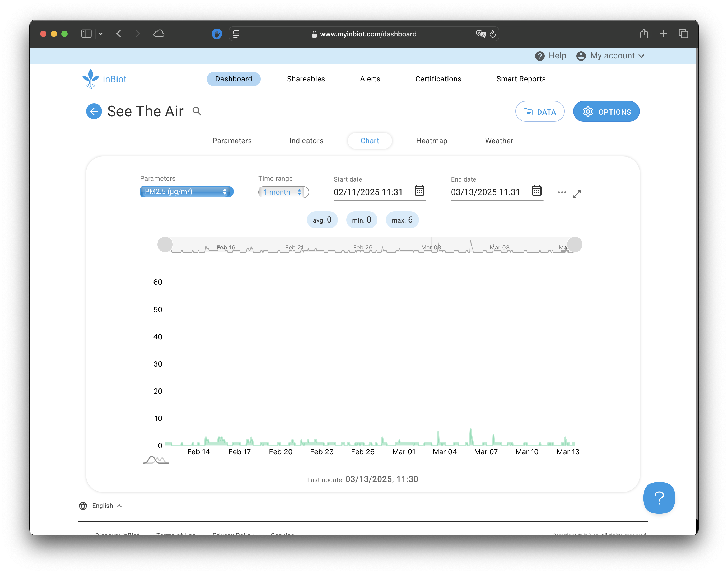The height and width of the screenshot is (574, 728).
Task: Switch to the Heatmap tab
Action: [x=431, y=141]
